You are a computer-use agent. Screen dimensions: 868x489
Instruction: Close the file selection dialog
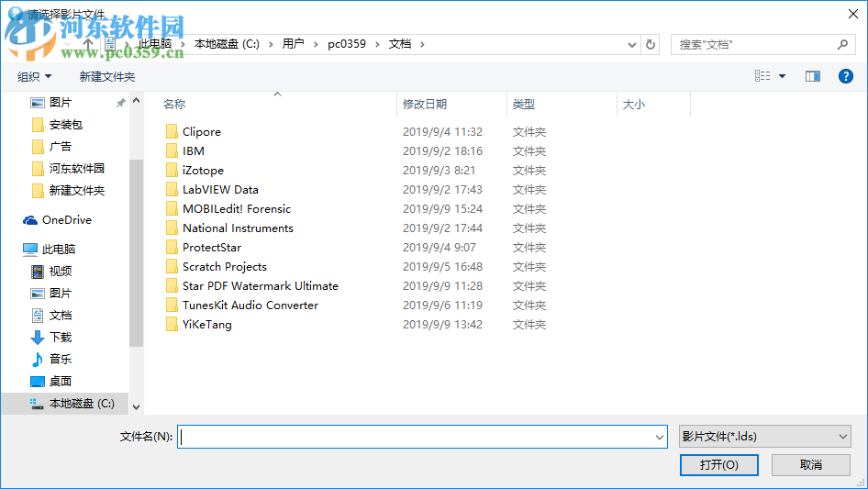pyautogui.click(x=853, y=14)
